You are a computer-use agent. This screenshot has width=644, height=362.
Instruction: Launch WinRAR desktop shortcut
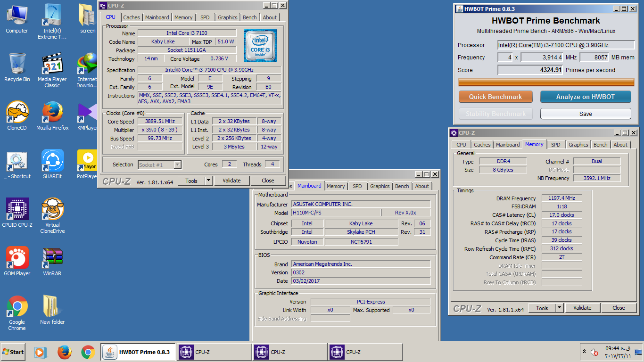tap(52, 262)
